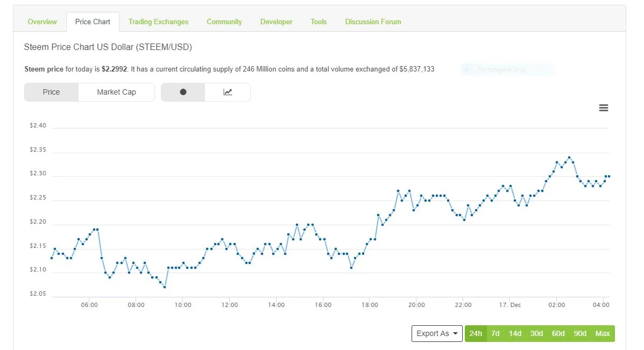Switch to the line chart style icon
Screen dimensions: 644x350
point(228,92)
